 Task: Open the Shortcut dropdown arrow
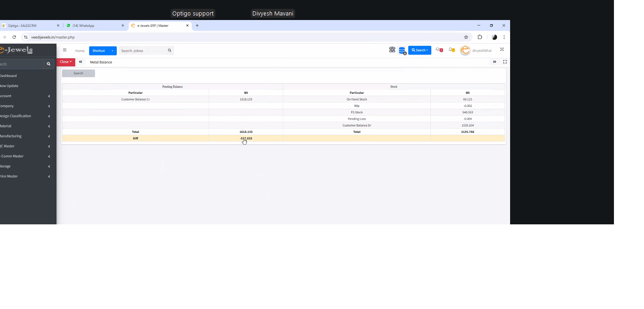[112, 51]
